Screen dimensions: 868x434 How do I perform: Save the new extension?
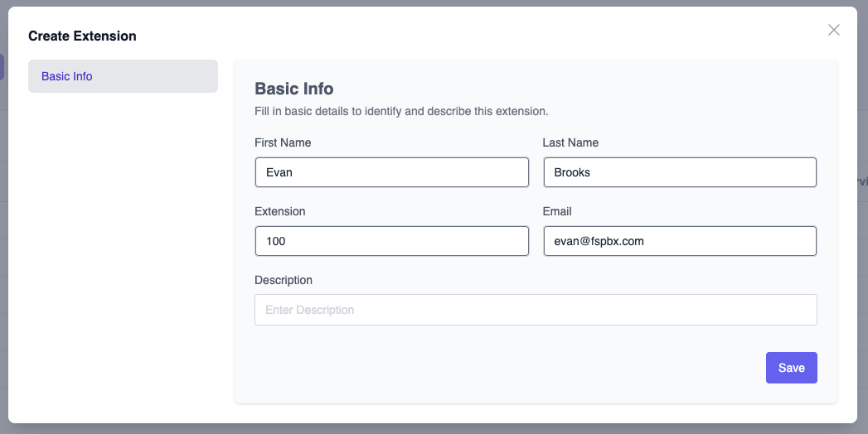[792, 368]
